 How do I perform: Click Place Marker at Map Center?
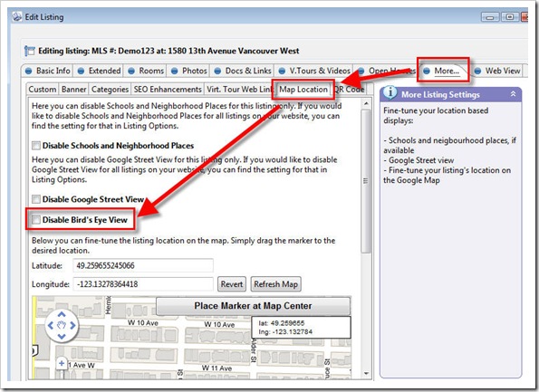click(x=253, y=306)
